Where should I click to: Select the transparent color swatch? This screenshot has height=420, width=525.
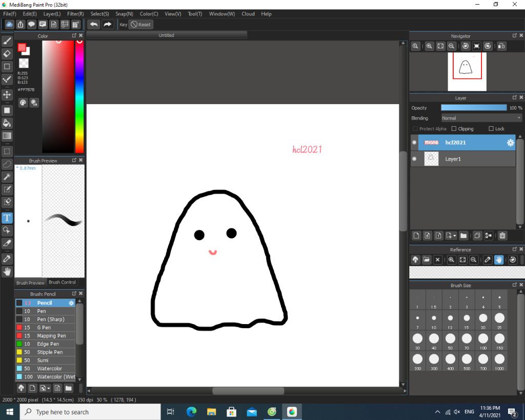[x=24, y=63]
